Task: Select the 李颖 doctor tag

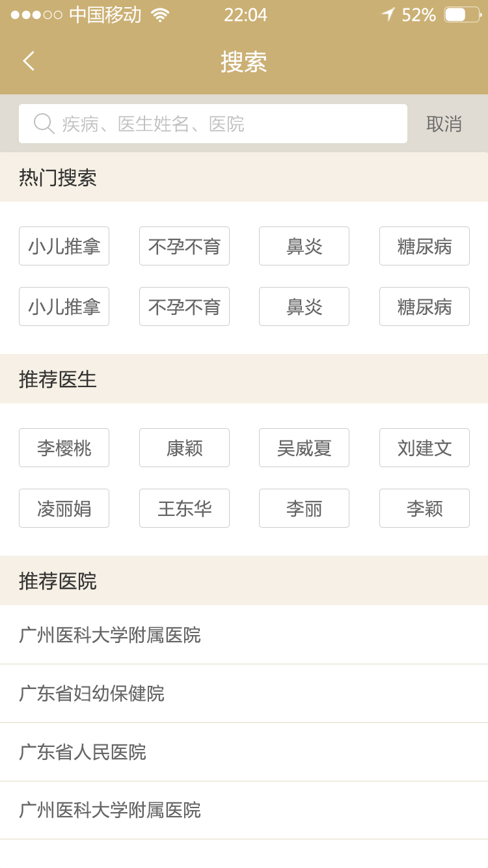Action: click(424, 508)
